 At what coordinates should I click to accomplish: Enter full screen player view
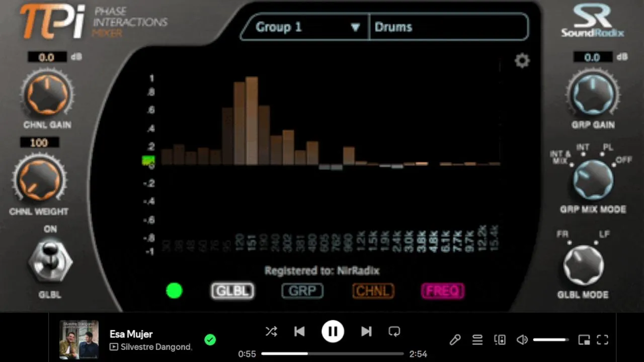point(603,340)
